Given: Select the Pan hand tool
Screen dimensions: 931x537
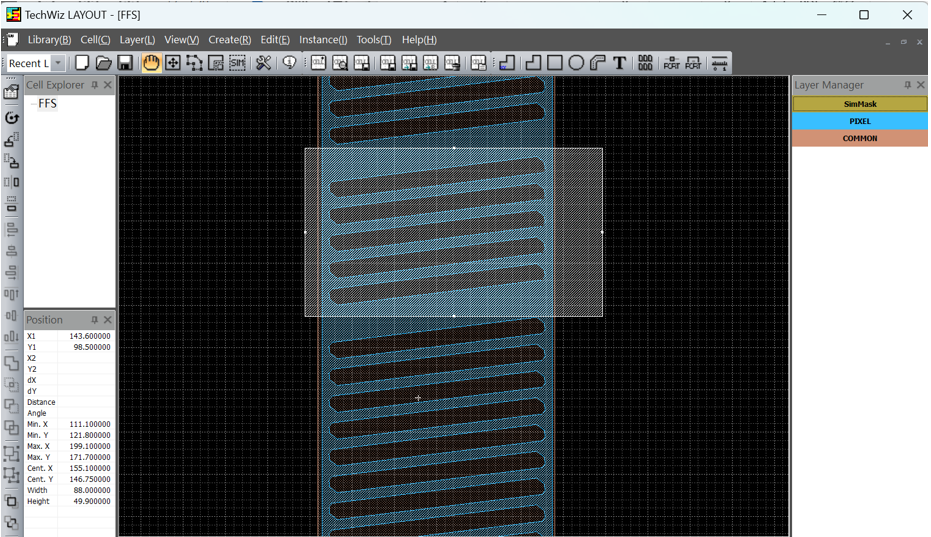Looking at the screenshot, I should click(x=151, y=63).
